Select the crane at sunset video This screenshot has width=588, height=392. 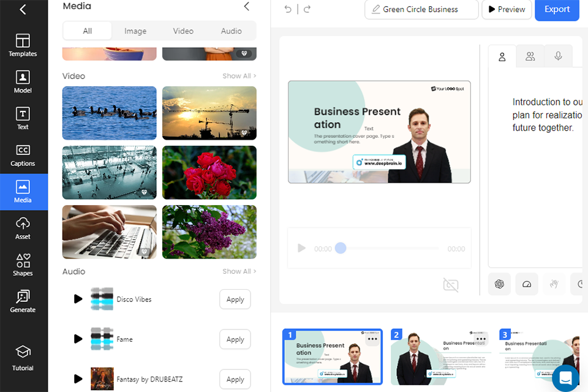(x=209, y=113)
